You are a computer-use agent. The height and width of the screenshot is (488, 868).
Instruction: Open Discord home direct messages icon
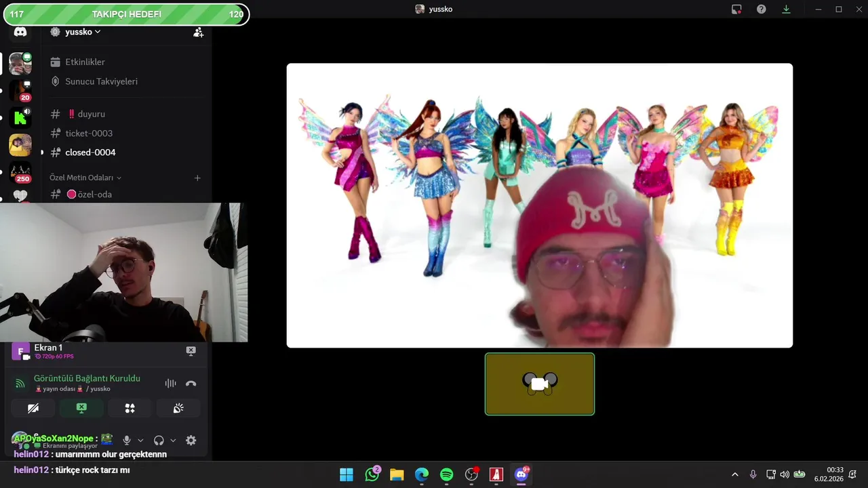pyautogui.click(x=20, y=32)
